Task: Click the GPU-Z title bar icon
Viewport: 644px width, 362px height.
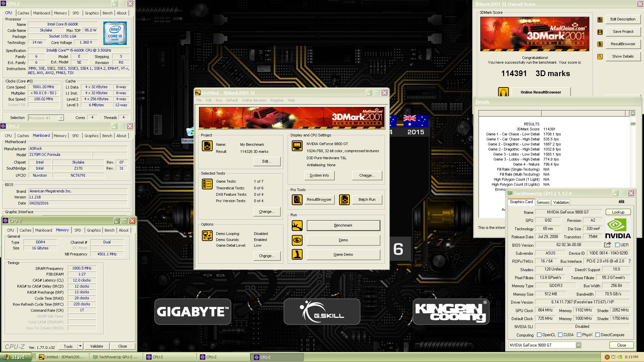Action: pyautogui.click(x=510, y=193)
